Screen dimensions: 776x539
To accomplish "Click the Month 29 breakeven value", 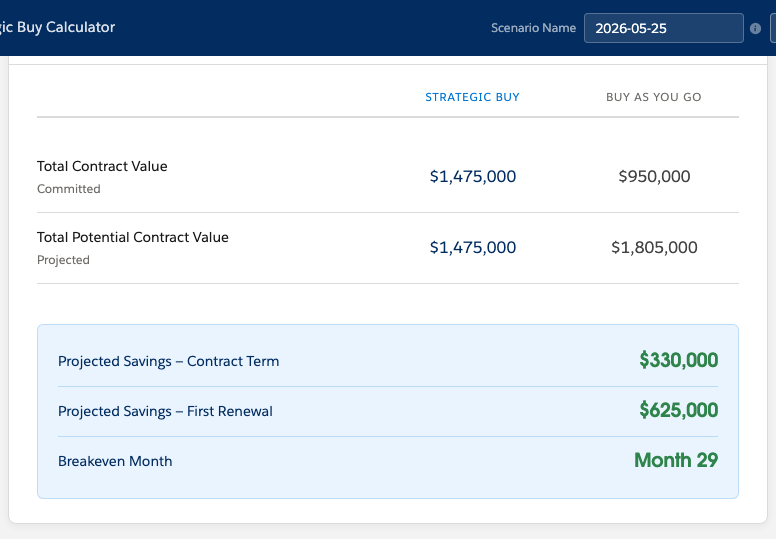I will coord(676,460).
